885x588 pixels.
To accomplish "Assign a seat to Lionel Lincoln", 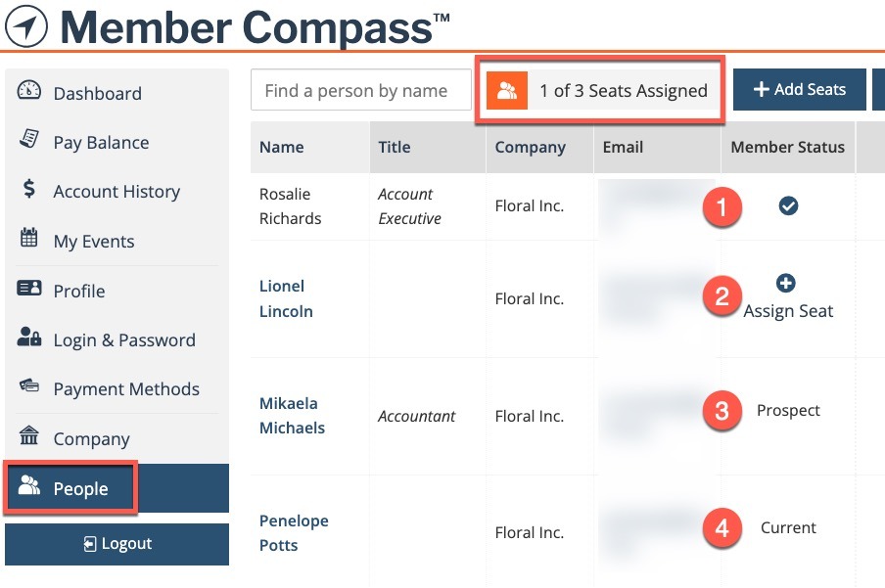I will [788, 297].
